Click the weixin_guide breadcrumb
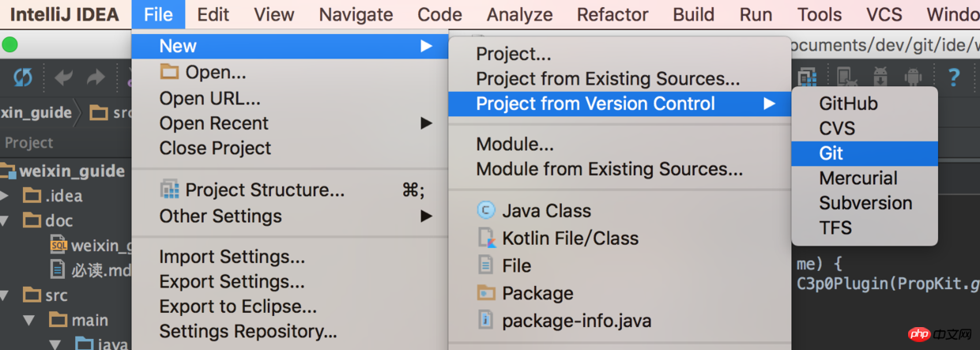The image size is (980, 350). click(x=36, y=113)
